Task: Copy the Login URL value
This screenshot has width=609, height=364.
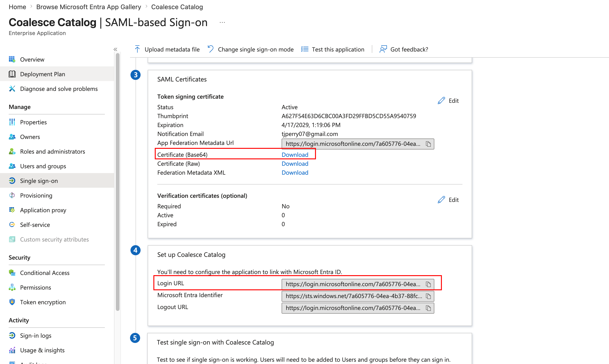Action: (428, 284)
